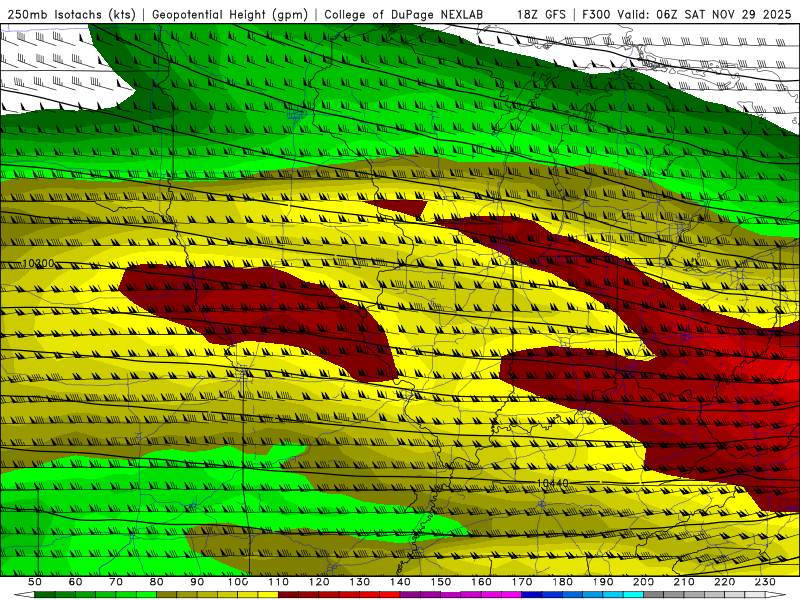Click the '50' legend value
The image size is (800, 600).
point(35,582)
